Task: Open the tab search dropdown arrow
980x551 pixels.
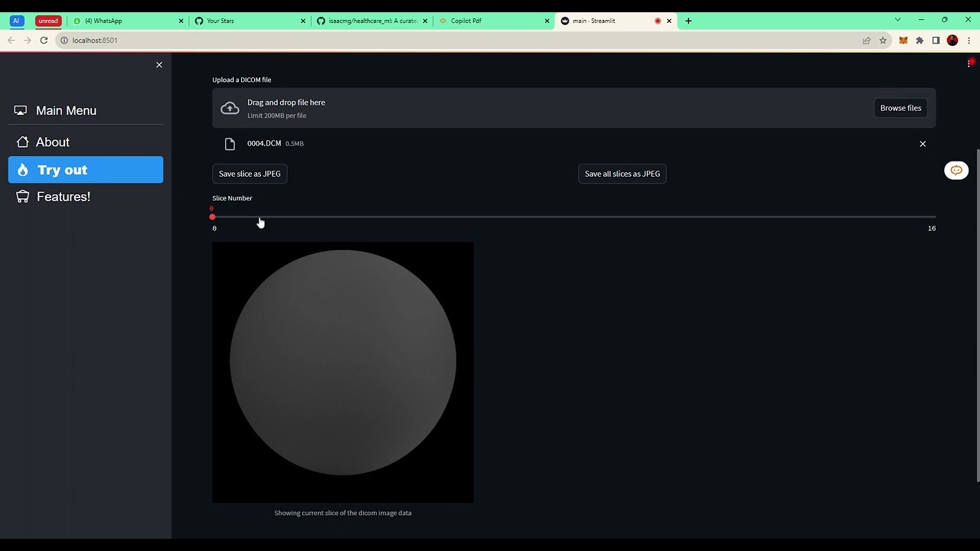Action: coord(897,20)
